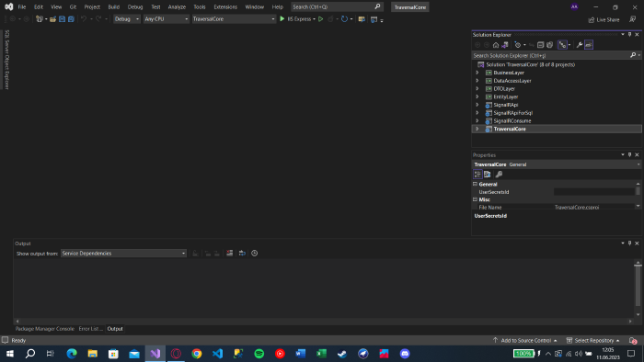Select the EntityLayer project
Viewport: 644px width, 362px height.
tap(506, 96)
